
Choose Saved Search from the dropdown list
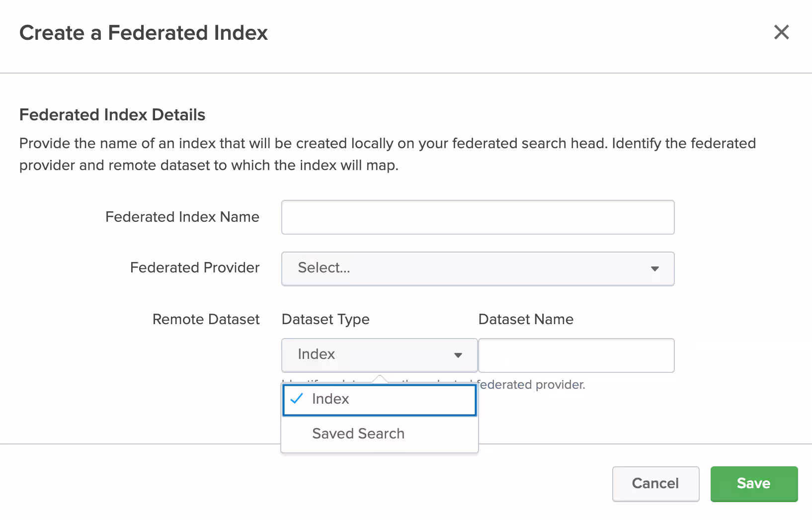pos(358,433)
